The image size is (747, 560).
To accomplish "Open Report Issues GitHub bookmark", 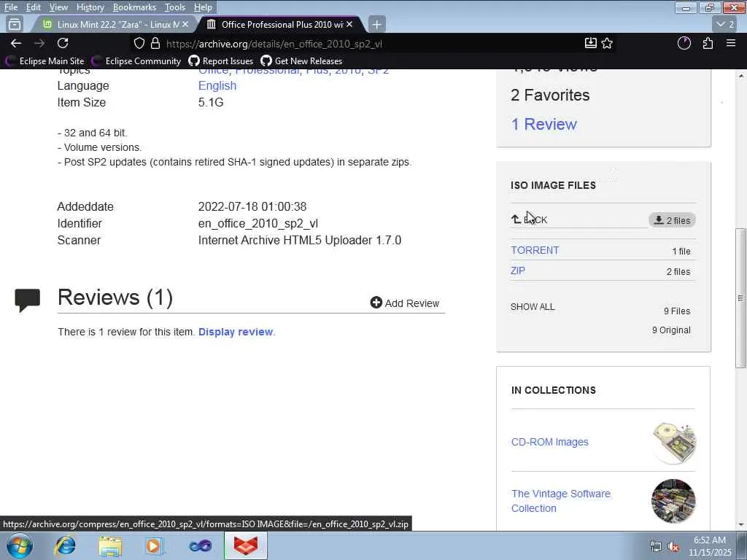I will (x=221, y=61).
